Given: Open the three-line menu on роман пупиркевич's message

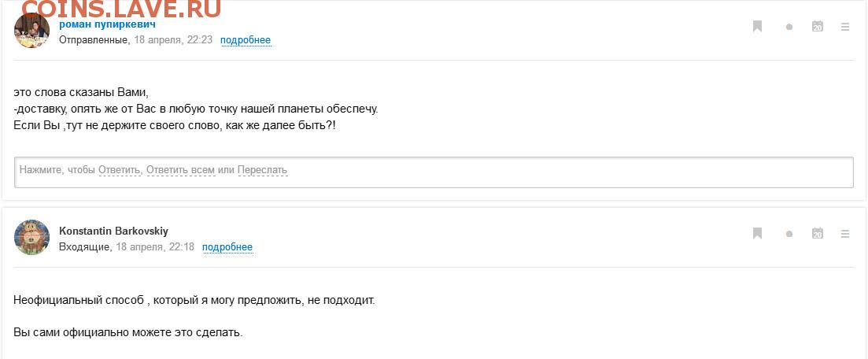Looking at the screenshot, I should [845, 27].
